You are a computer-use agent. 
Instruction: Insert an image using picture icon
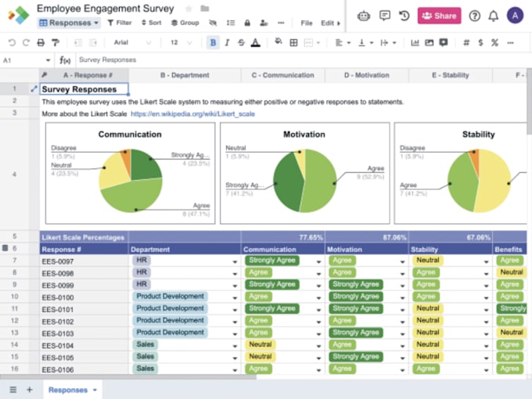(x=430, y=42)
